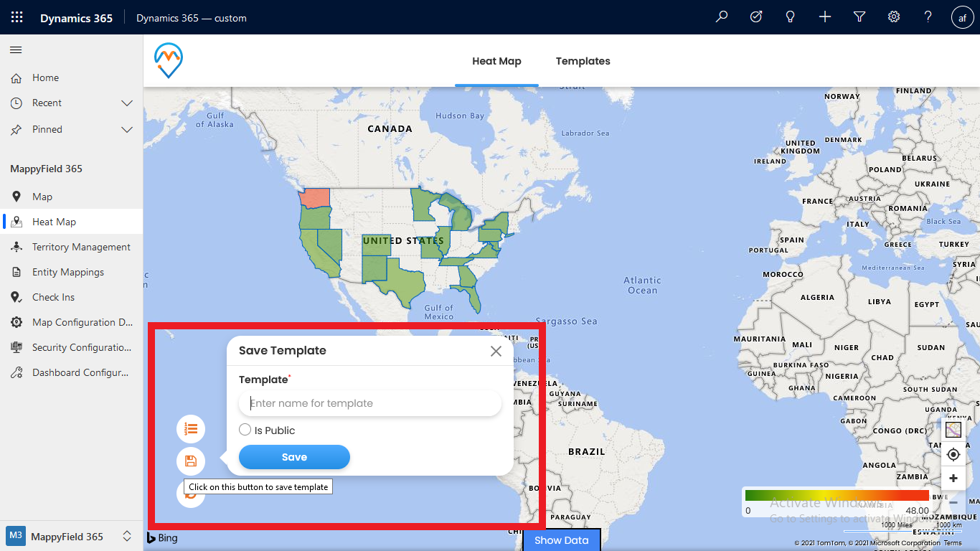Switch to the Heat Map tab
The height and width of the screenshot is (551, 980).
(x=496, y=61)
